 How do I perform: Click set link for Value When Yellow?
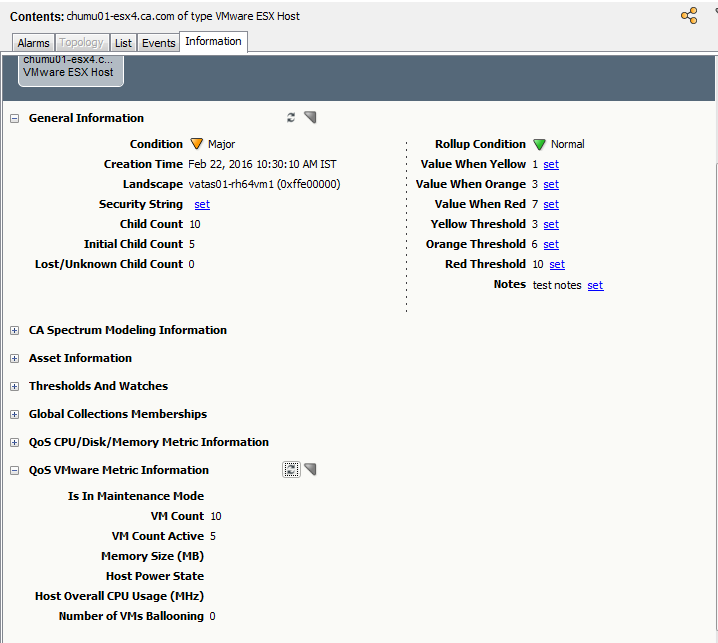551,164
